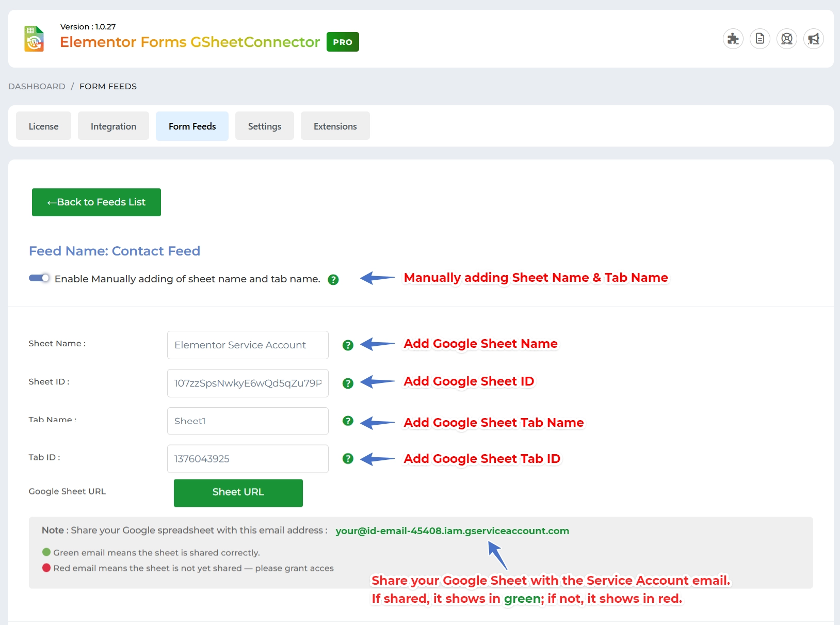This screenshot has height=625, width=840.
Task: Open the documentation page icon
Action: (760, 39)
